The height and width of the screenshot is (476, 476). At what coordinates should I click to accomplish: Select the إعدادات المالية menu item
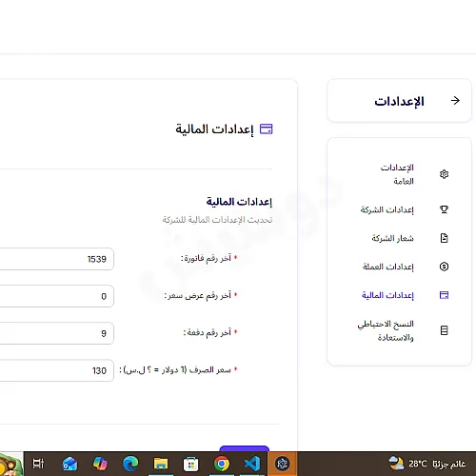(387, 295)
